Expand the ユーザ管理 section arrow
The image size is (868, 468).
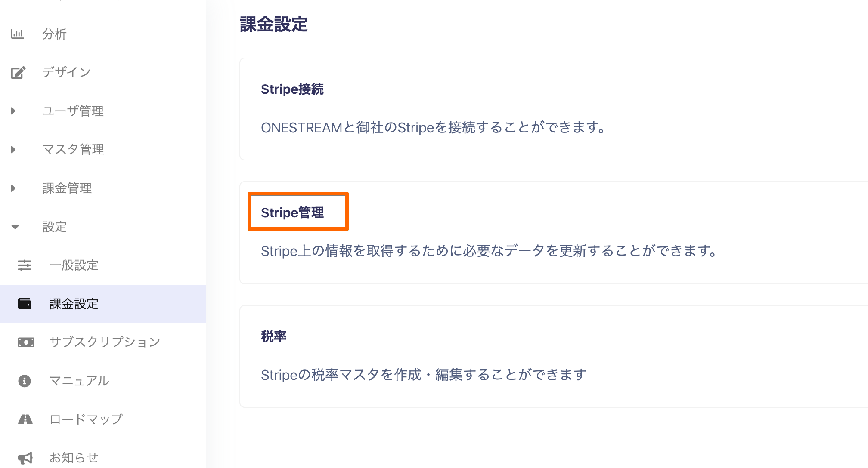point(13,111)
